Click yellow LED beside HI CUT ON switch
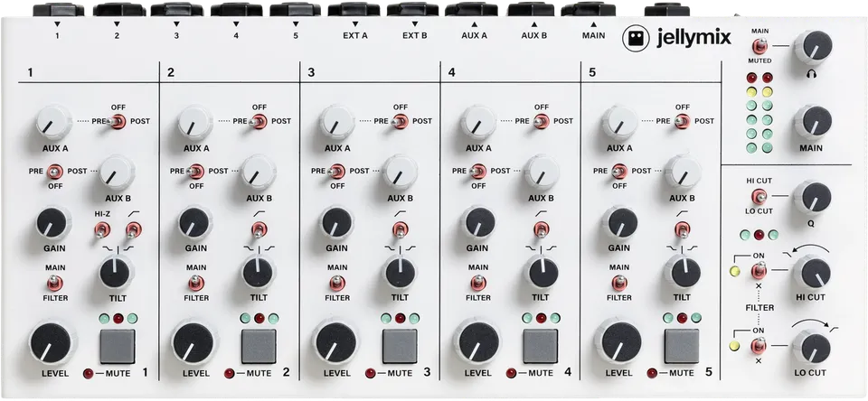 coord(735,272)
